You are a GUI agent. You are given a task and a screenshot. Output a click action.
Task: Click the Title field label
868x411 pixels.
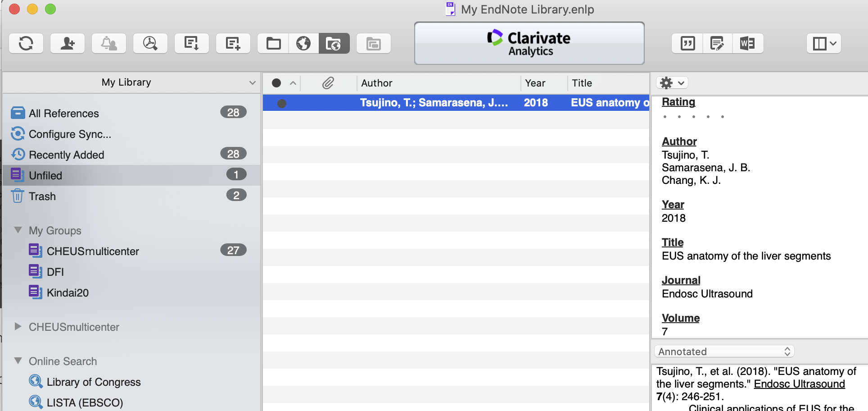(x=673, y=242)
